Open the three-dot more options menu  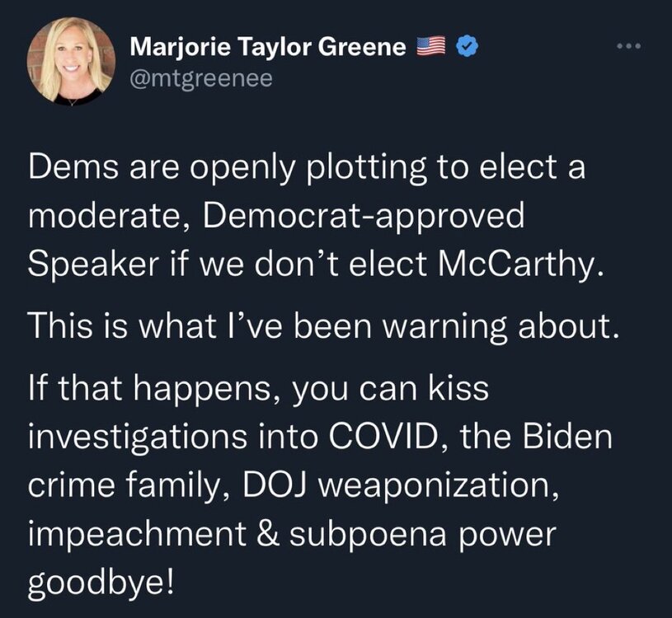coord(630,46)
